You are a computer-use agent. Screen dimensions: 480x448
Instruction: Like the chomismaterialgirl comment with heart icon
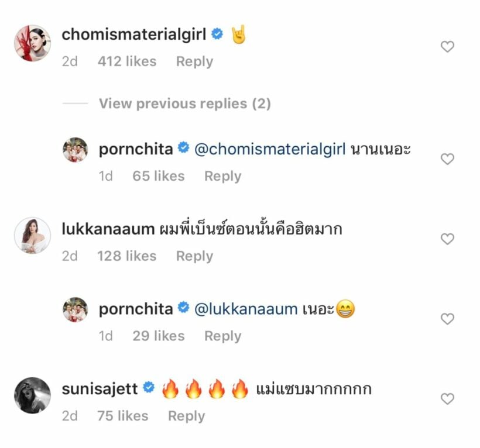tap(447, 47)
